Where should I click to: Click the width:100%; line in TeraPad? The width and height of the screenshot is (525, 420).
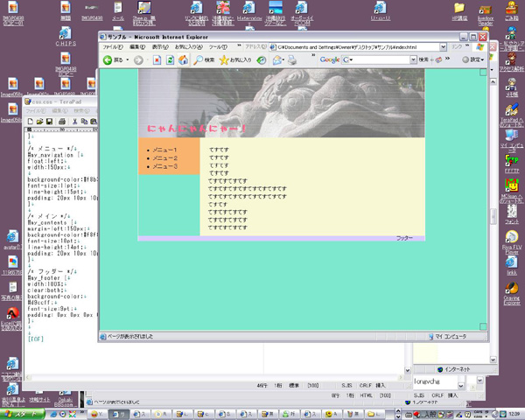click(46, 284)
